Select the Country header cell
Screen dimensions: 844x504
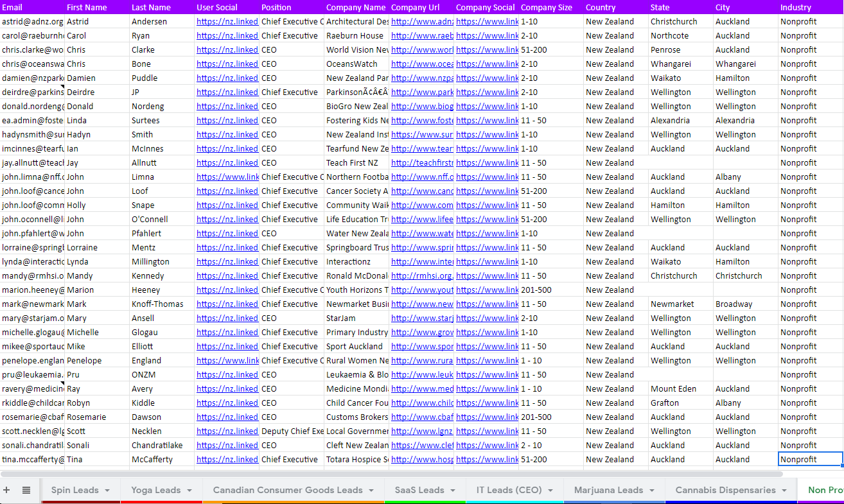(616, 7)
